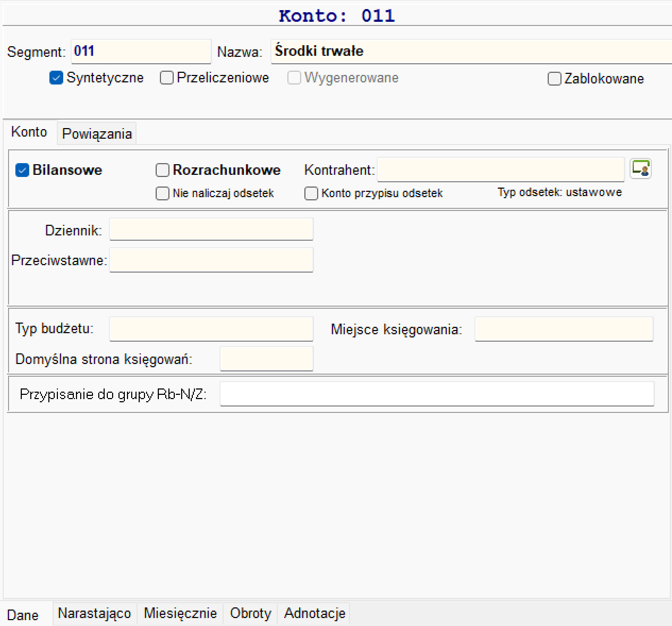Tick Konto przypisu odsetek checkbox

[x=311, y=193]
